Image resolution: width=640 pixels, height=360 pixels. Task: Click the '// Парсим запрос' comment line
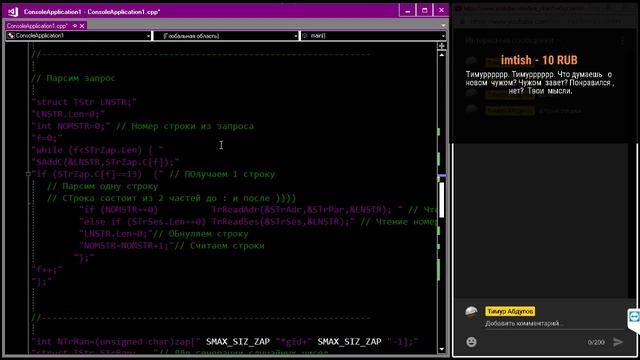[74, 78]
